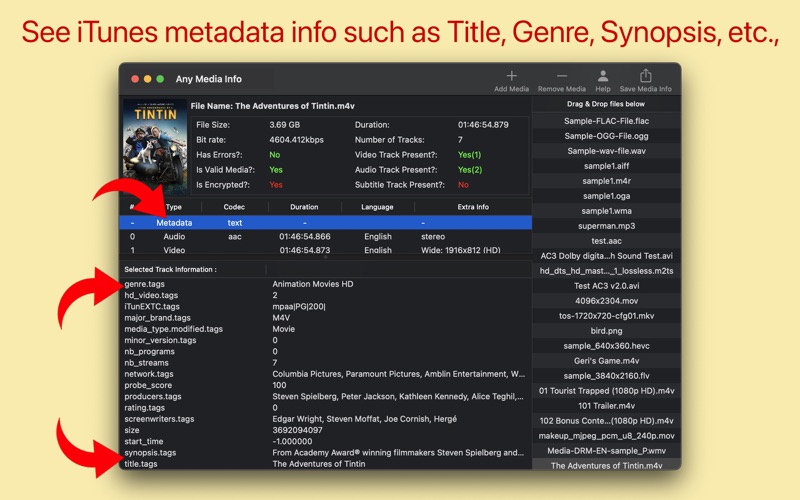The height and width of the screenshot is (500, 800).
Task: Click the Duration column header
Action: pos(304,207)
